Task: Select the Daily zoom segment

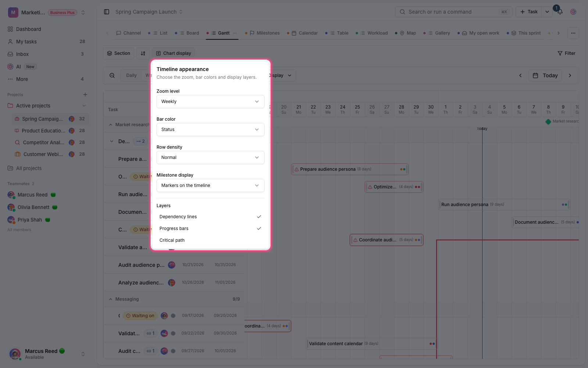Action: click(132, 75)
